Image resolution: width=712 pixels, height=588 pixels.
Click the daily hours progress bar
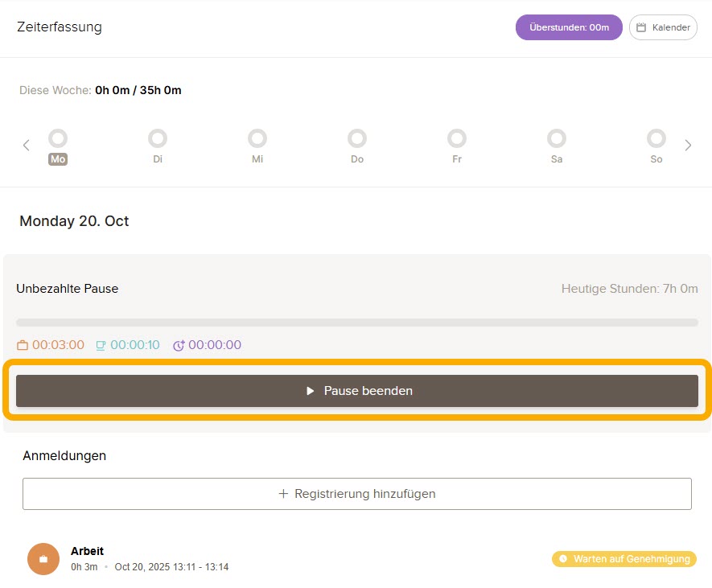coord(357,323)
